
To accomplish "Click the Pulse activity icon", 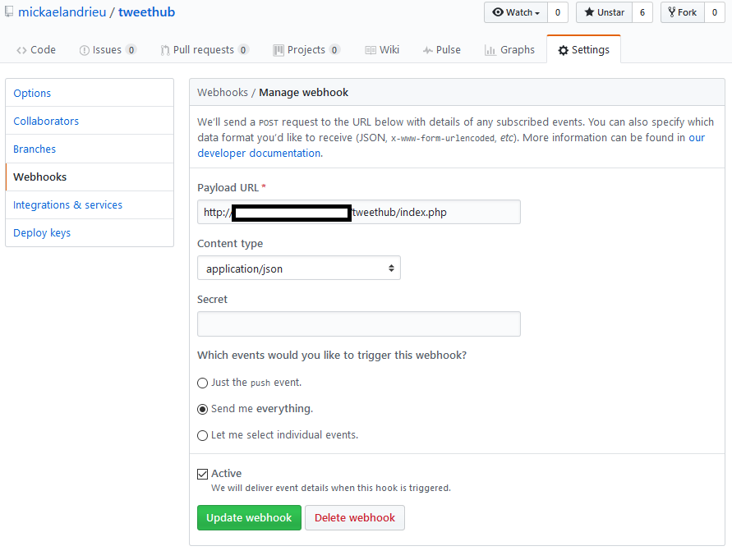I will click(427, 50).
